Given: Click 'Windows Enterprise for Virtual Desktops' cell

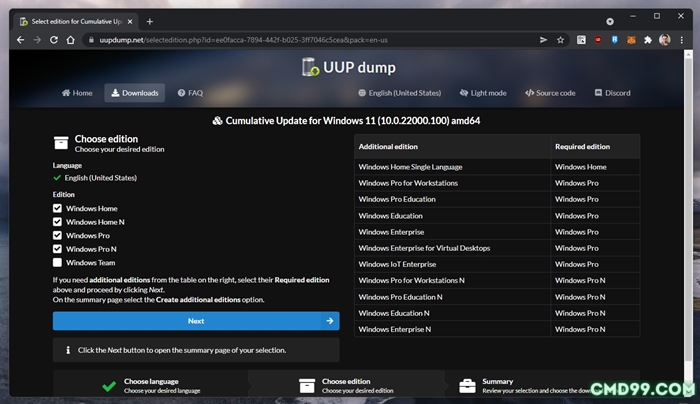Looking at the screenshot, I should [452, 248].
